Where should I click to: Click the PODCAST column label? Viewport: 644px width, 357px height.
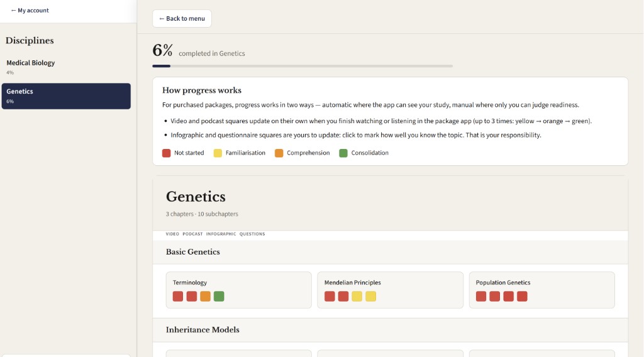[192, 234]
